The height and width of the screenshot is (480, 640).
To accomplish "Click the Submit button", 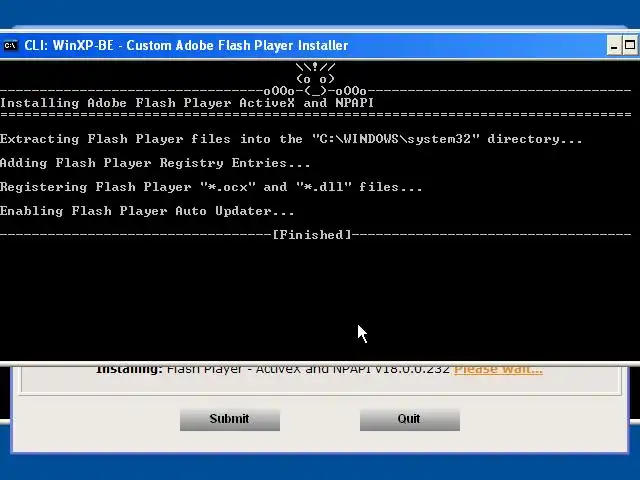I will click(230, 420).
